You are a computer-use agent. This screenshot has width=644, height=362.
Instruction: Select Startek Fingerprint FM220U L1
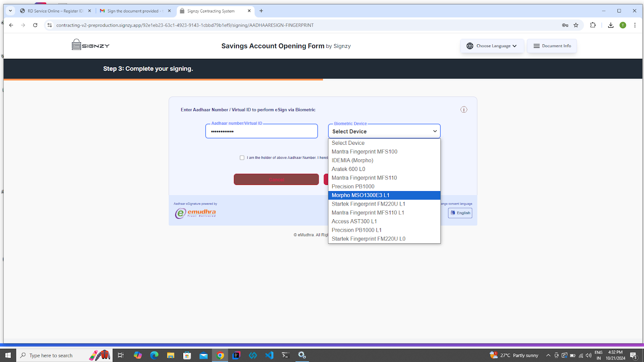tap(384, 204)
